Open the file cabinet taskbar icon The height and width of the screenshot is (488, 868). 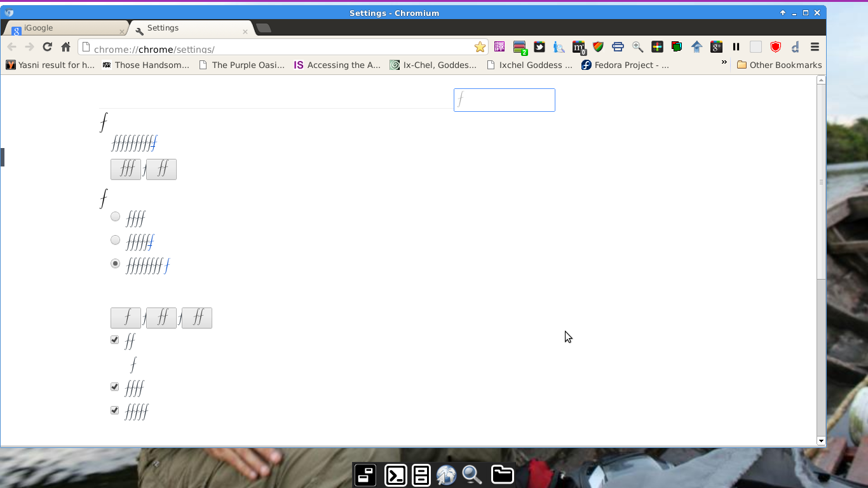click(421, 475)
